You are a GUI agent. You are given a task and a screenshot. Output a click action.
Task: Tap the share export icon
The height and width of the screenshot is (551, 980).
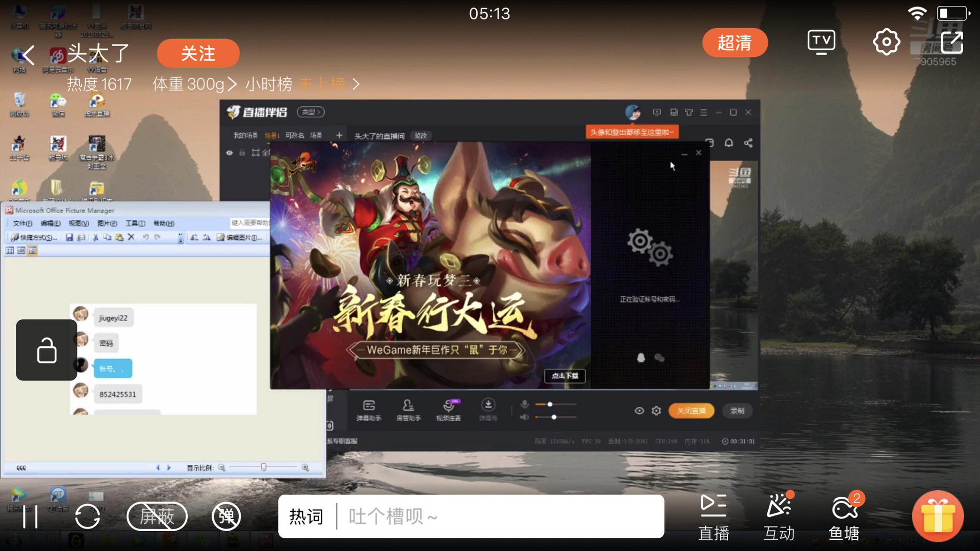(x=952, y=42)
